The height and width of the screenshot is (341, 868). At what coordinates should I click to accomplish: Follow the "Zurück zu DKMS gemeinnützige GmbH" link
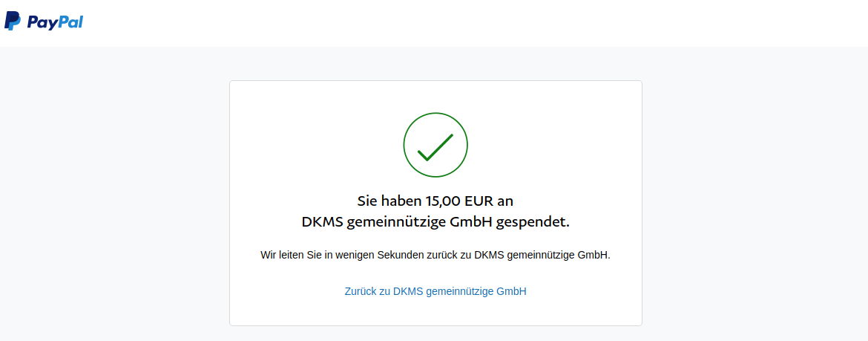[435, 292]
